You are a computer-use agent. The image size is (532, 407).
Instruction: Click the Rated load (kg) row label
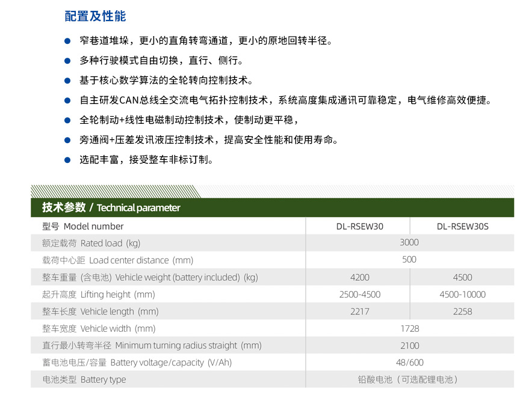click(x=91, y=243)
